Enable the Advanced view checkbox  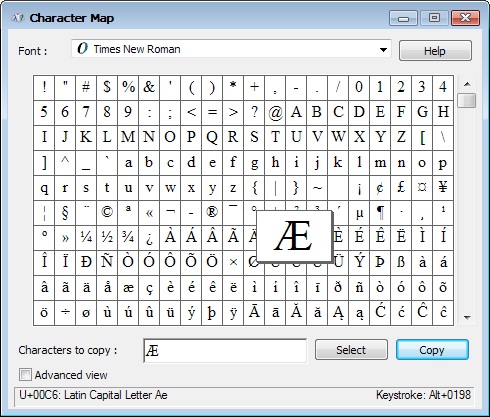point(25,375)
